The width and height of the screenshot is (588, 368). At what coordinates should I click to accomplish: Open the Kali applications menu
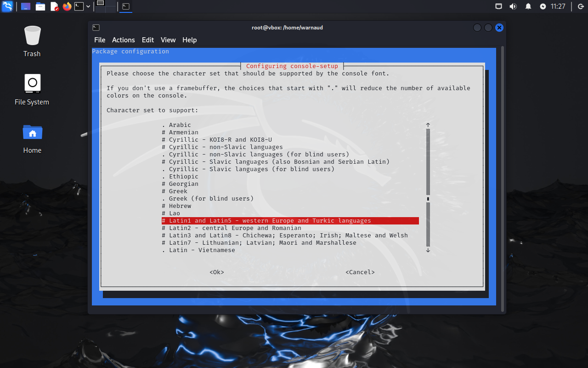(7, 6)
